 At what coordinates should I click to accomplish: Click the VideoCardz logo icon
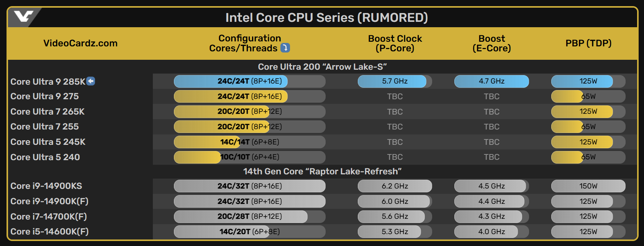[23, 17]
